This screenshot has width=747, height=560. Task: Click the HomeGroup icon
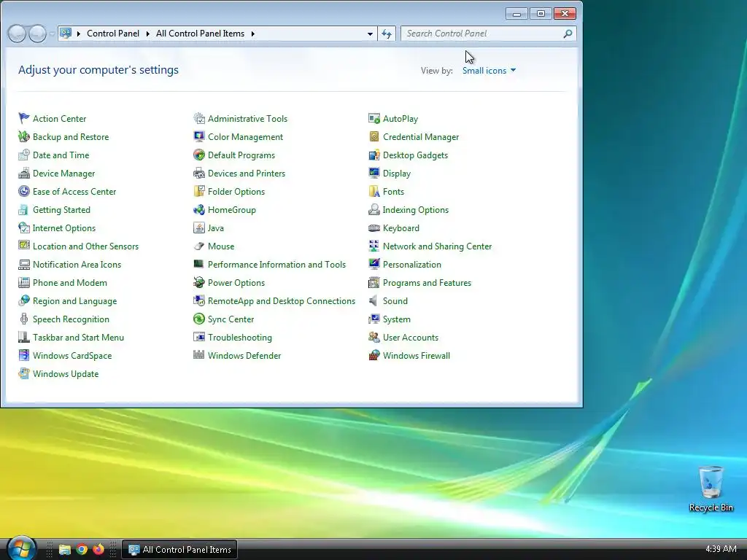pos(199,209)
